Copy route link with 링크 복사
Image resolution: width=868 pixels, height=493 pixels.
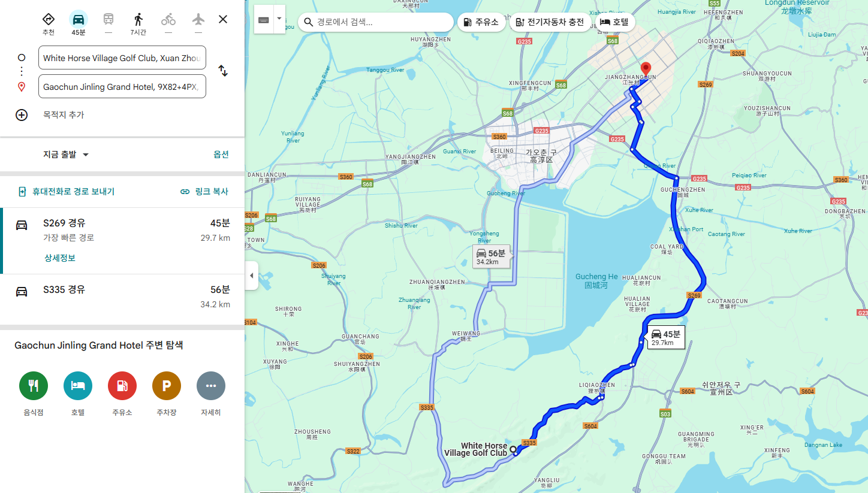click(204, 192)
